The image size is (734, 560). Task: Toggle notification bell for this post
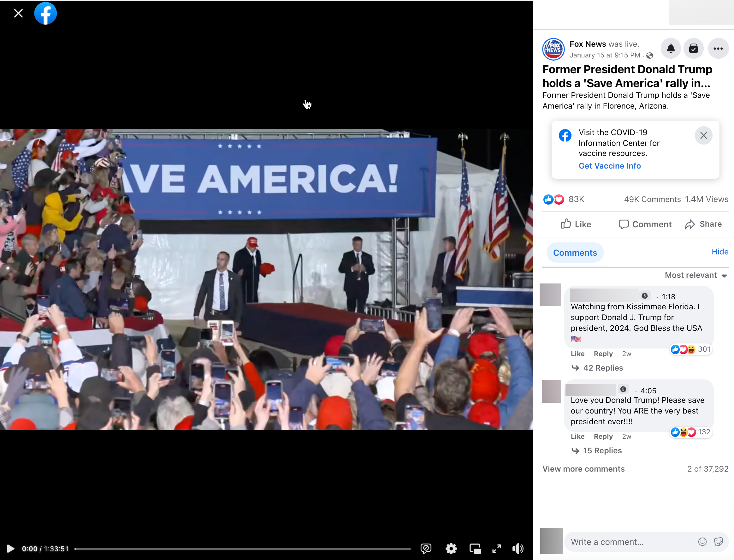coord(670,49)
